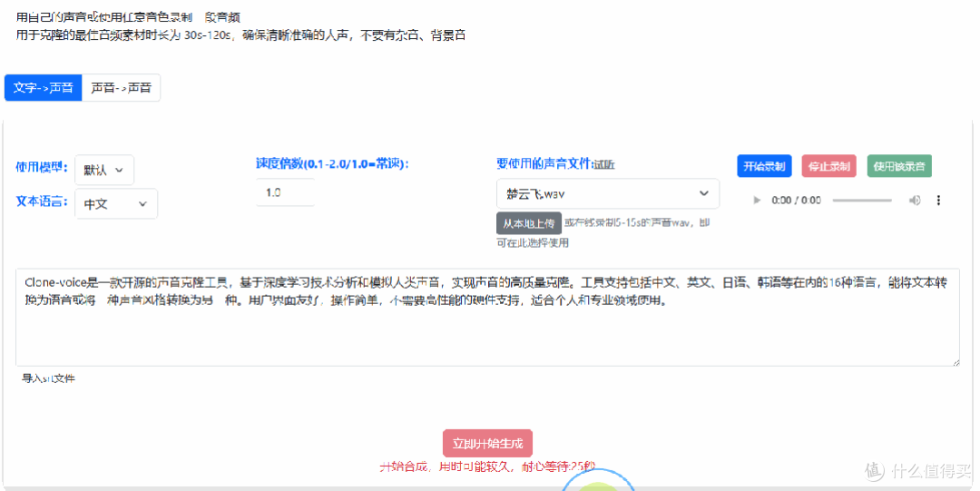Open the 使用模型 dropdown showing 默认
980x491 pixels.
point(104,170)
